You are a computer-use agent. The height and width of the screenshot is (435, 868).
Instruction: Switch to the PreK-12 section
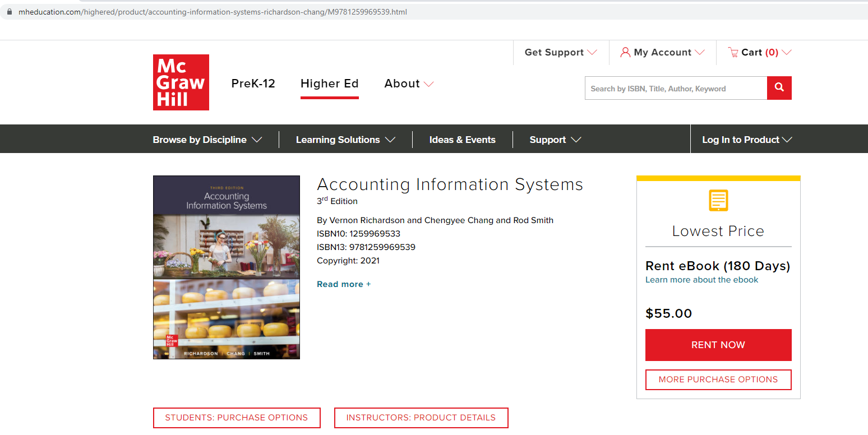pyautogui.click(x=253, y=83)
